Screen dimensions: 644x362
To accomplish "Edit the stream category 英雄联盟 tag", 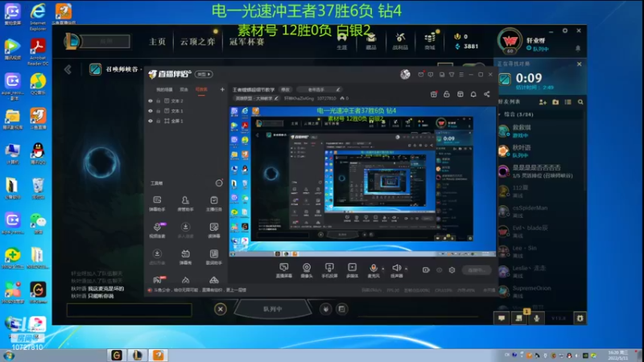I will (257, 98).
